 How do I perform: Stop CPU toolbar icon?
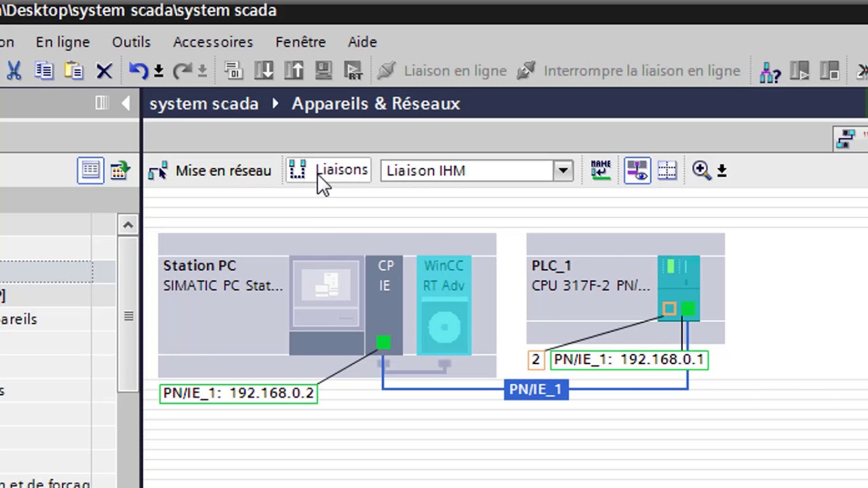[829, 70]
